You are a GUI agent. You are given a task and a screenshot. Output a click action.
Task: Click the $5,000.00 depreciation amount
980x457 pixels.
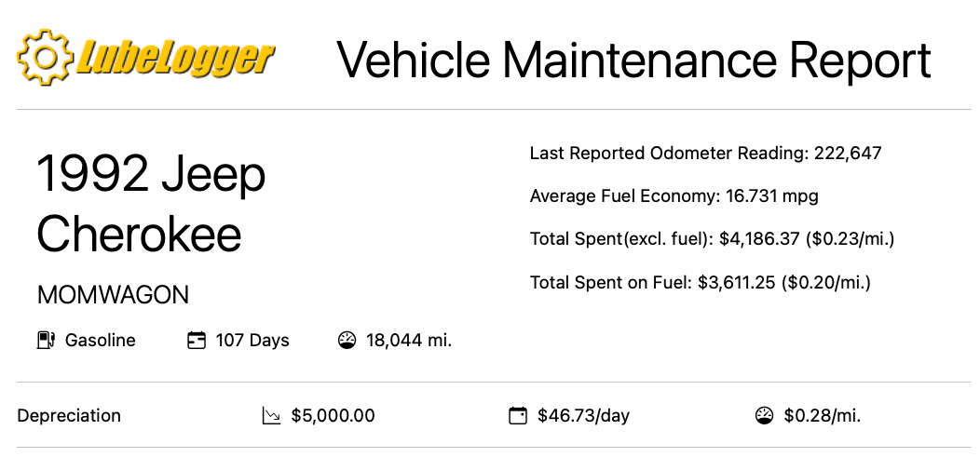(x=333, y=416)
